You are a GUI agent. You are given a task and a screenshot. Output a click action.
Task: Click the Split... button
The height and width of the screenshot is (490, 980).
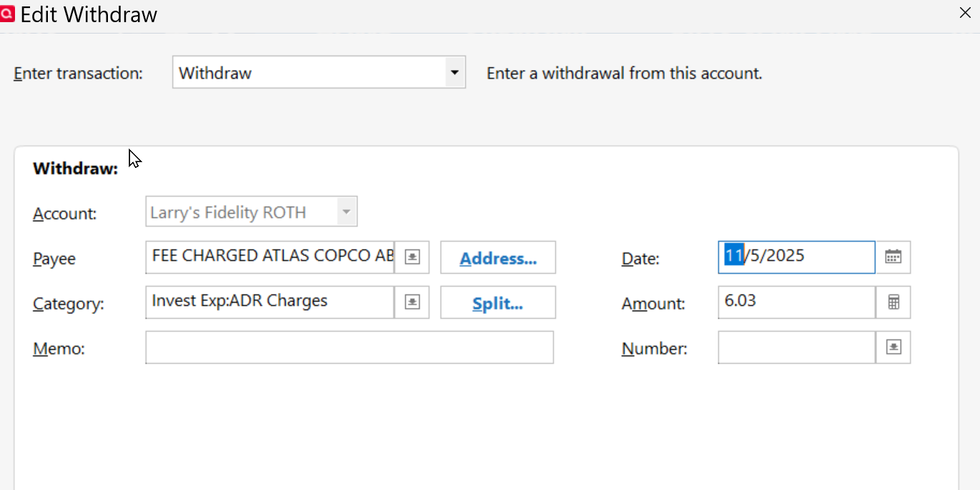(498, 302)
